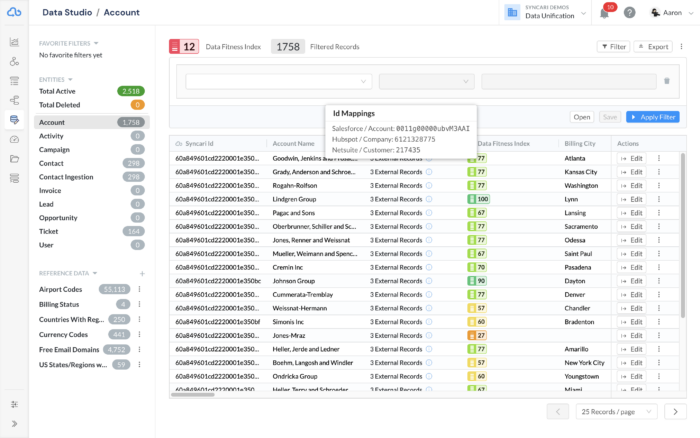
Task: Click Mueller, Weimann and Spenc... account name
Action: (315, 254)
